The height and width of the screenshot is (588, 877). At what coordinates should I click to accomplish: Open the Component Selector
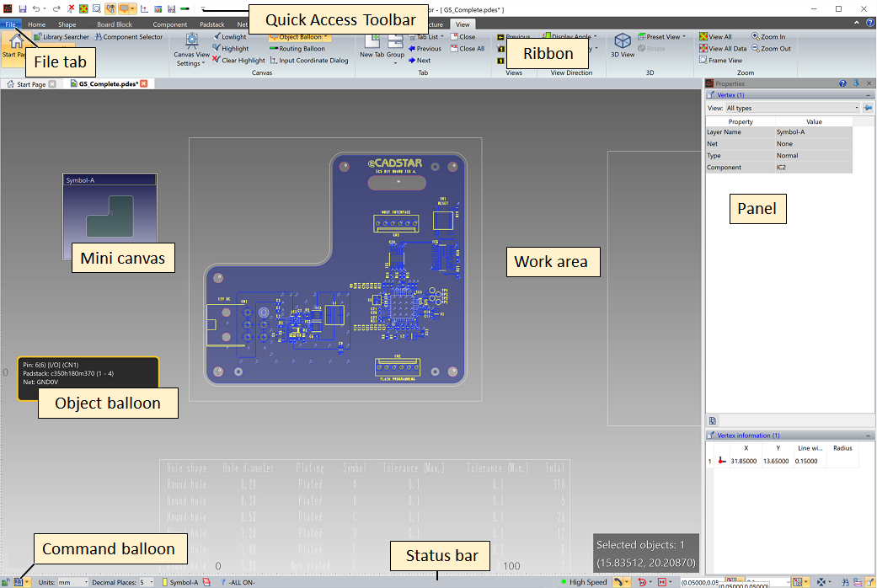point(129,37)
